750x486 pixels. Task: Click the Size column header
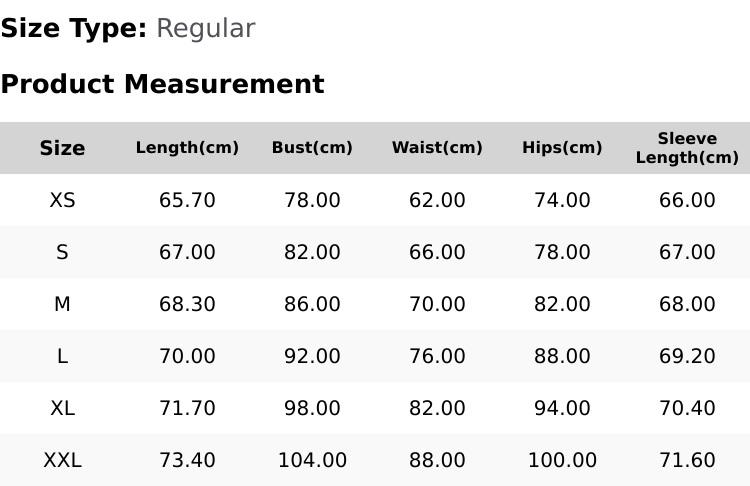(x=62, y=148)
